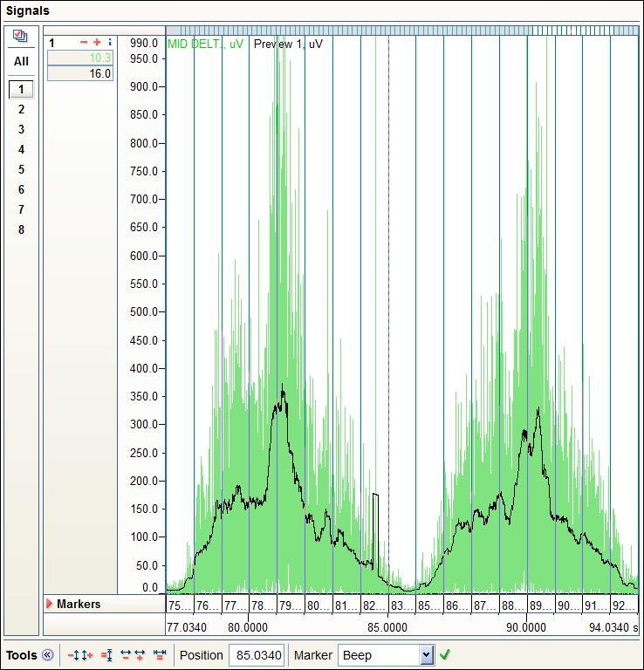
Task: Click the Signals panel title
Action: 28,10
